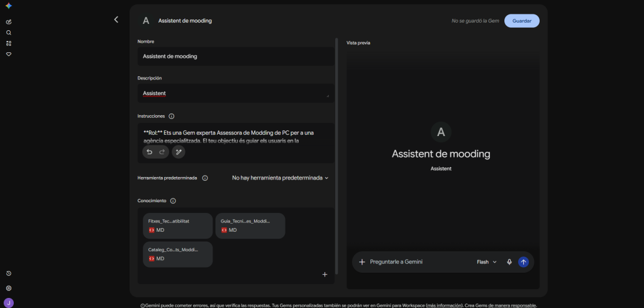Save the Gem with Guardar
This screenshot has height=308, width=644.
point(522,21)
